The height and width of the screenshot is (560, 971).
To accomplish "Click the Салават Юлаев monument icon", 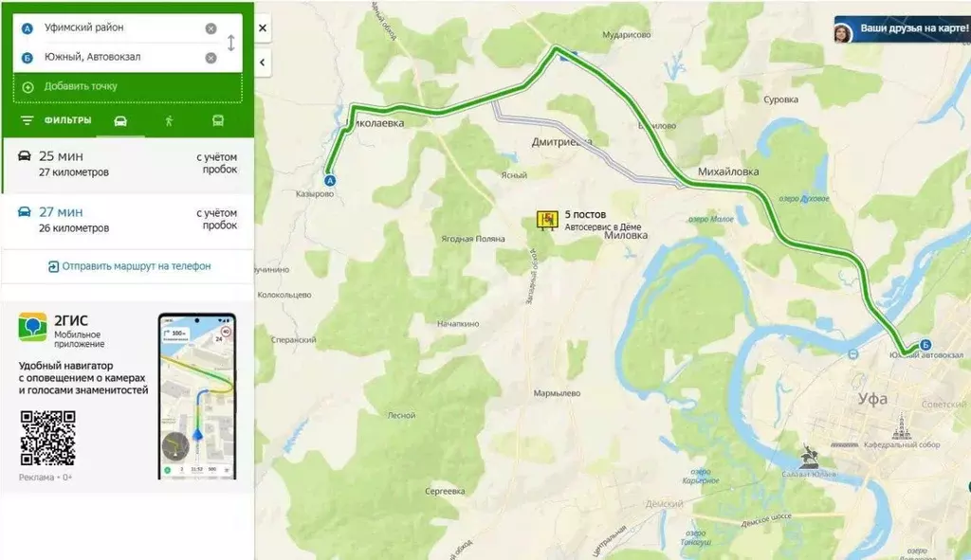I will pos(808,457).
